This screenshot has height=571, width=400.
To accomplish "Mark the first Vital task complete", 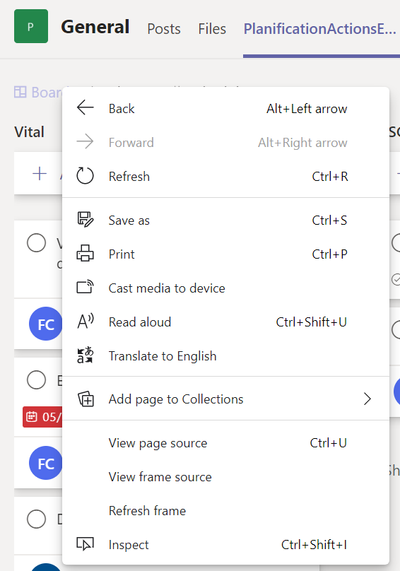I will (36, 243).
